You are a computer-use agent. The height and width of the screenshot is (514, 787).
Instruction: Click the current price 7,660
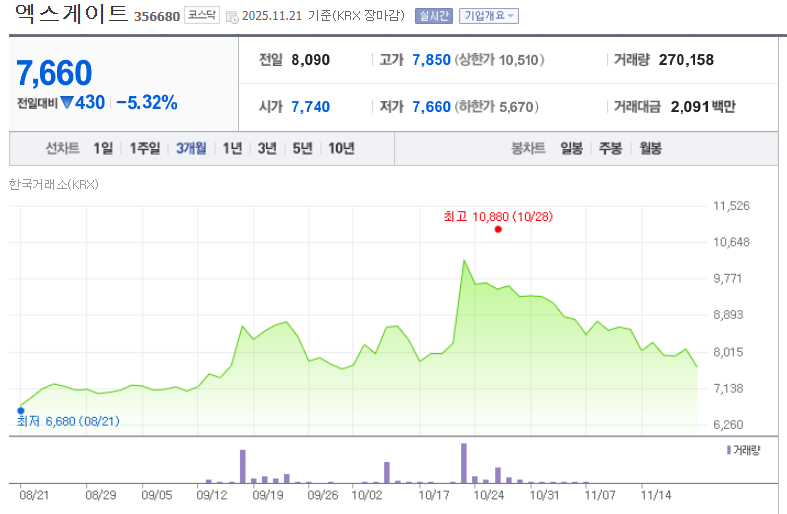click(x=54, y=73)
